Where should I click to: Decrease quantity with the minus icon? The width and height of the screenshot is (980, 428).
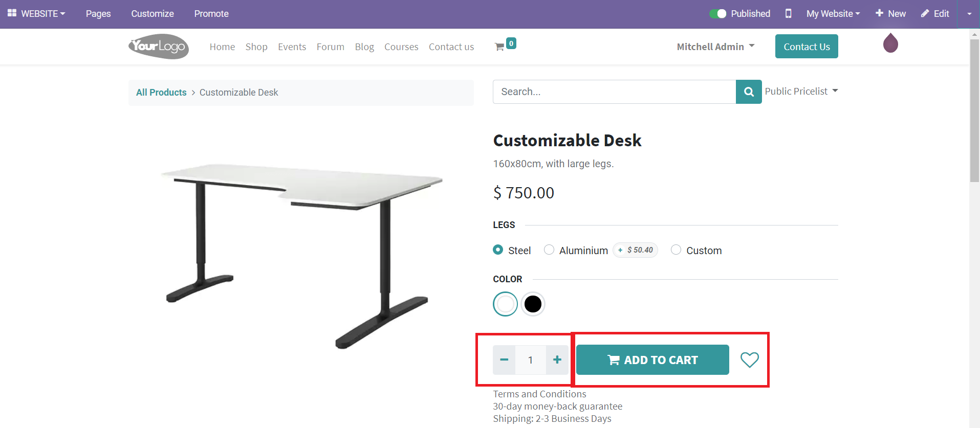pos(504,359)
